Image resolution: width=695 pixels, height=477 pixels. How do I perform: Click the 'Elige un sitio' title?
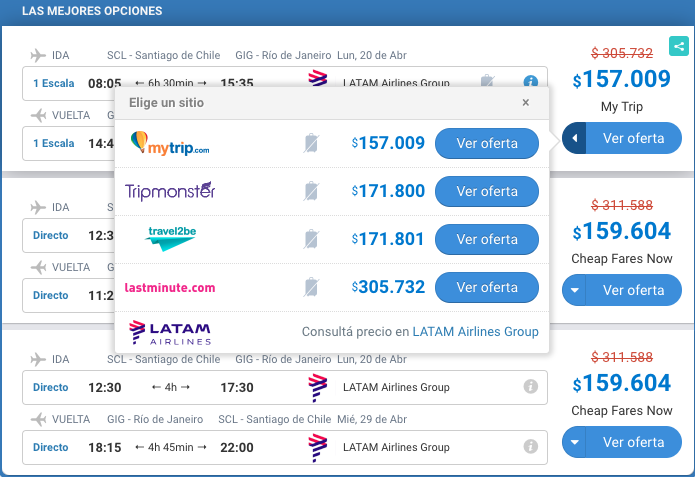point(166,102)
